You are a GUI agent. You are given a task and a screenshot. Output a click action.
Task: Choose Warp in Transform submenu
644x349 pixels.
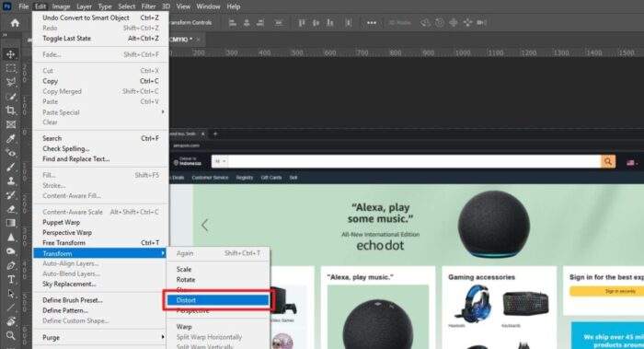point(218,327)
